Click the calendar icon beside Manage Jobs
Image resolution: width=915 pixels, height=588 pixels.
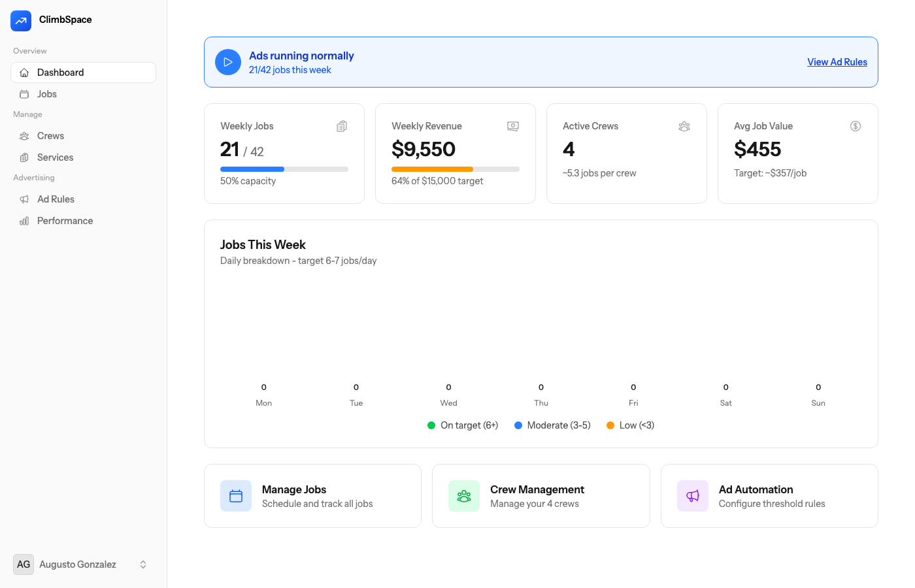point(236,496)
